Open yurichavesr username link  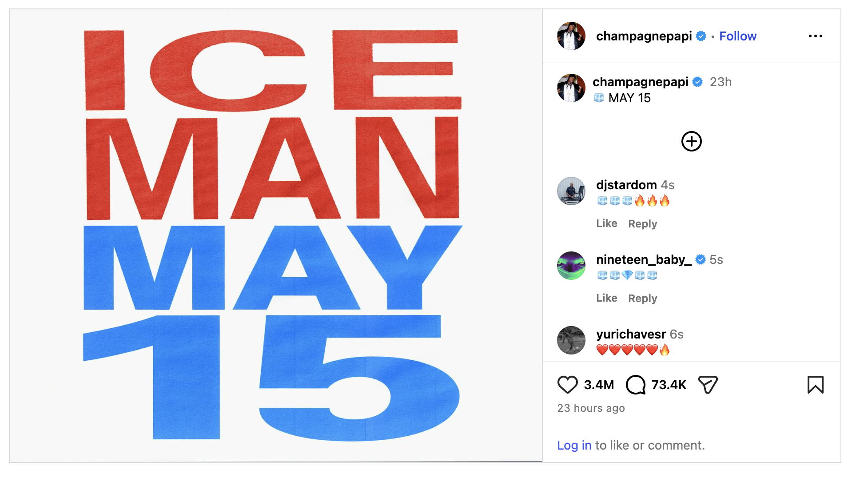point(631,334)
